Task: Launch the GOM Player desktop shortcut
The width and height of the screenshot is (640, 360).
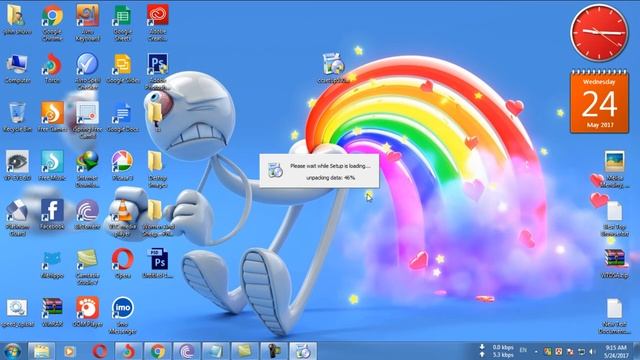Action: 87,312
